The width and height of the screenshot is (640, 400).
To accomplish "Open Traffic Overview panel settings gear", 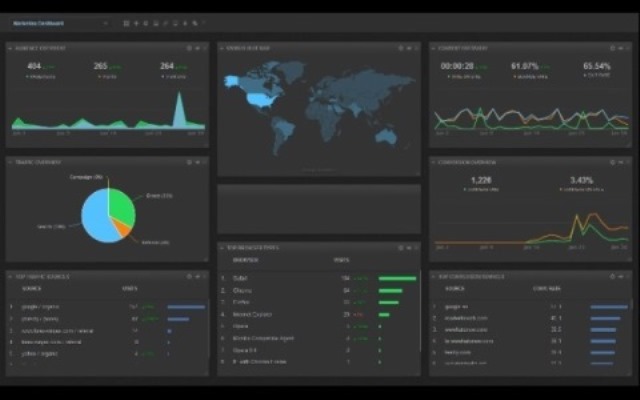I will (x=189, y=162).
